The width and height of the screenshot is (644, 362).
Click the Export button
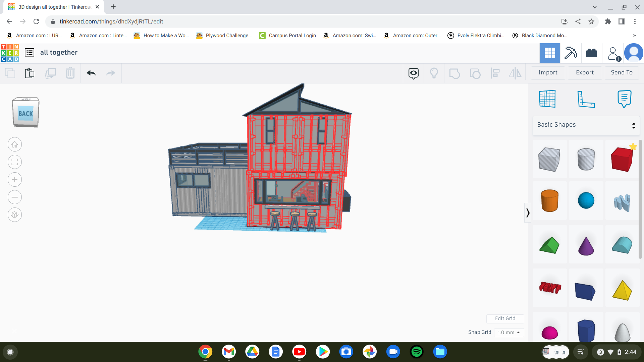click(585, 72)
